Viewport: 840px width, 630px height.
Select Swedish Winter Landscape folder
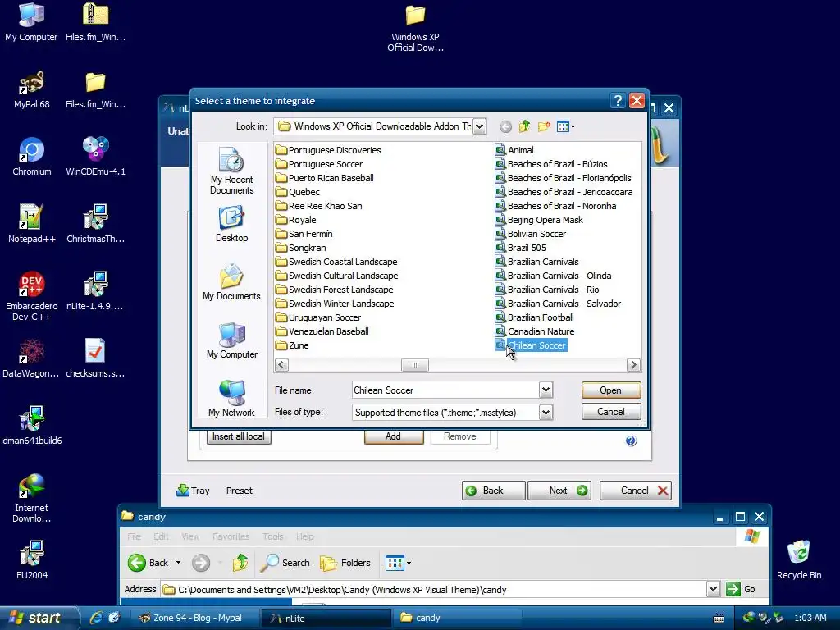click(x=335, y=304)
